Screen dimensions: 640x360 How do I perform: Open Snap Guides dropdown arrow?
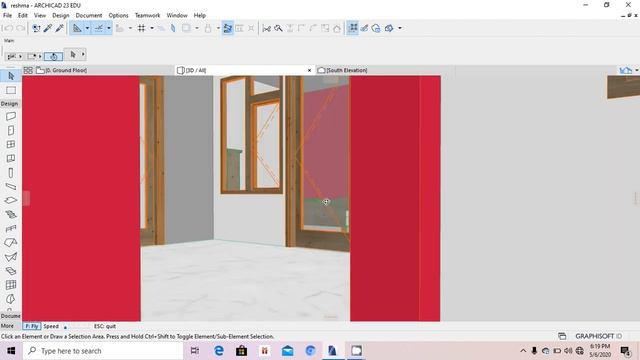point(109,28)
